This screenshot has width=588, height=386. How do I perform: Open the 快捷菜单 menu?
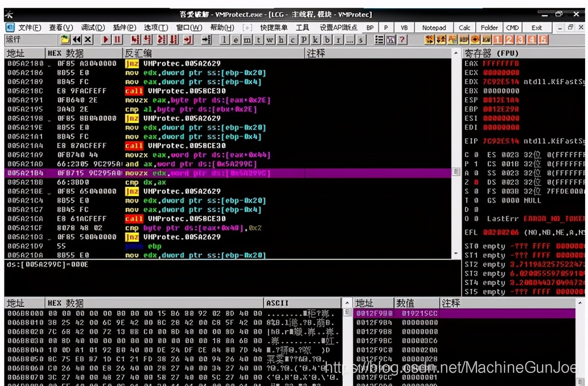[274, 28]
